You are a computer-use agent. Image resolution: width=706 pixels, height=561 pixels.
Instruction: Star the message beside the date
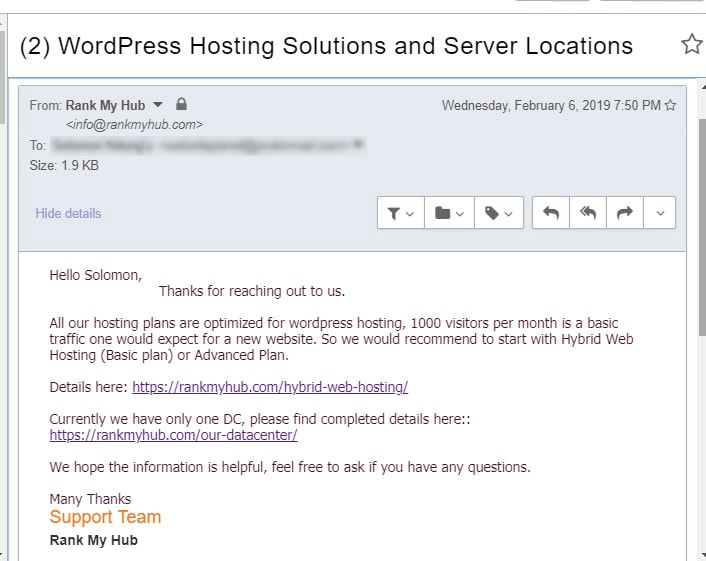670,105
